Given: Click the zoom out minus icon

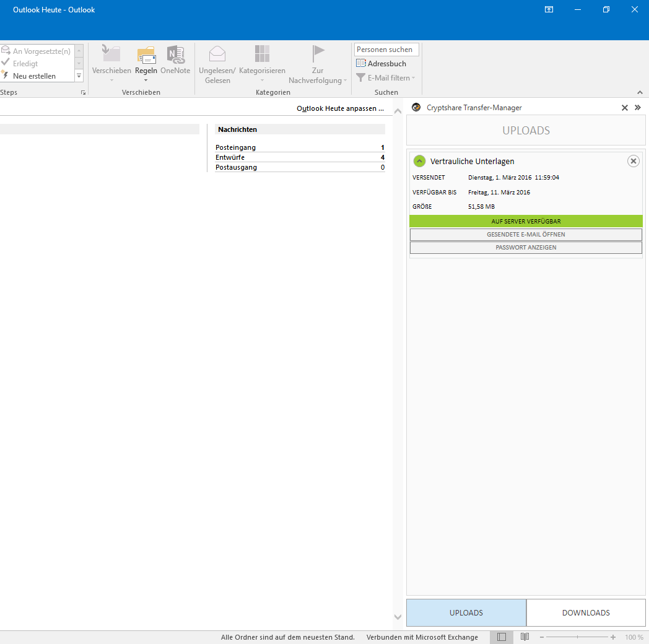Looking at the screenshot, I should point(542,637).
